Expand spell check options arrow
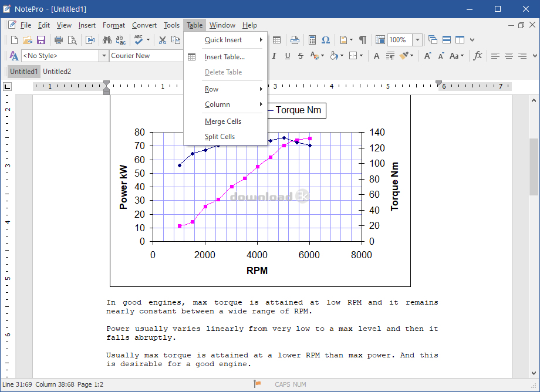Viewport: 540px width, 392px height. pyautogui.click(x=148, y=40)
